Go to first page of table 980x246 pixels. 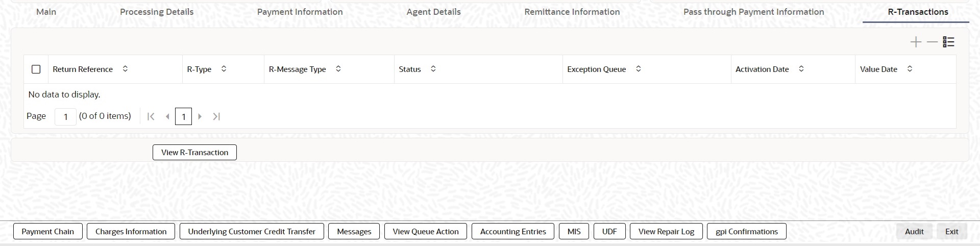click(x=151, y=116)
